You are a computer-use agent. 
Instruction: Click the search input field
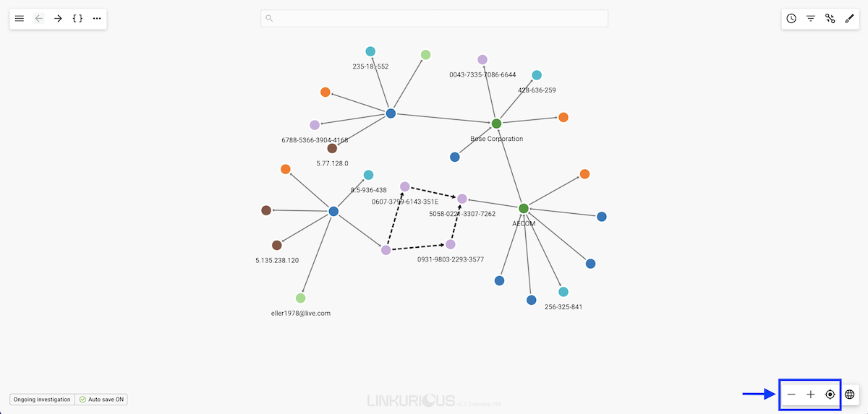point(434,18)
